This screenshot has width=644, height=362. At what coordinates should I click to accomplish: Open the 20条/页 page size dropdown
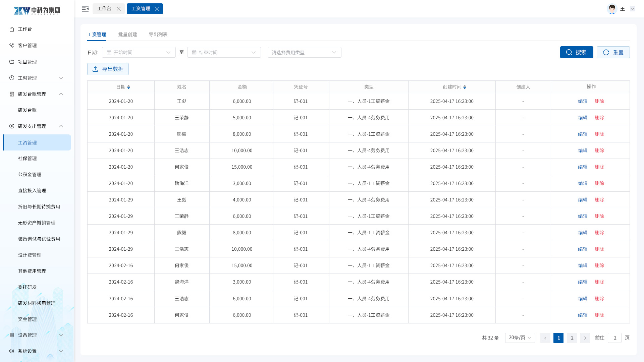[x=520, y=338]
